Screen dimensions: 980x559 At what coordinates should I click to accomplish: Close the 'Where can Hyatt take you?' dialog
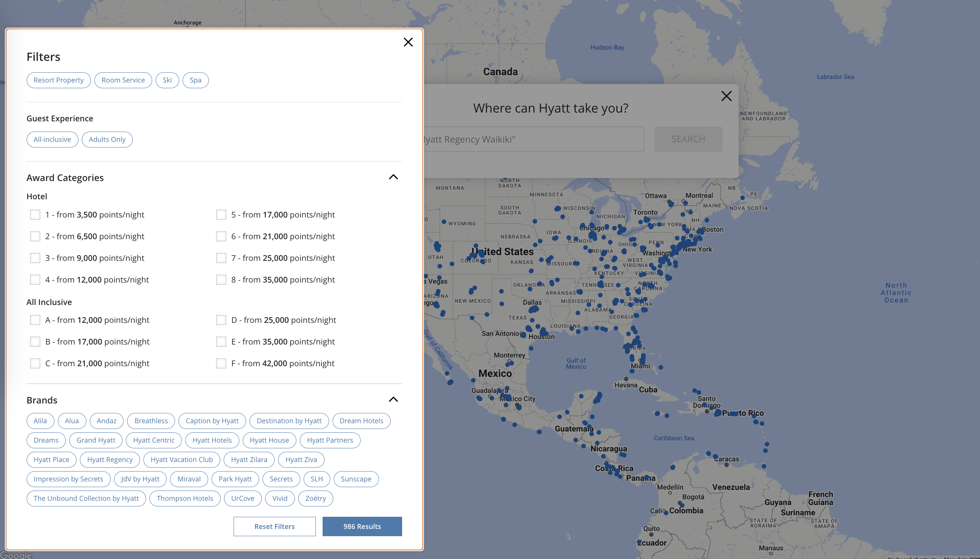click(x=726, y=95)
